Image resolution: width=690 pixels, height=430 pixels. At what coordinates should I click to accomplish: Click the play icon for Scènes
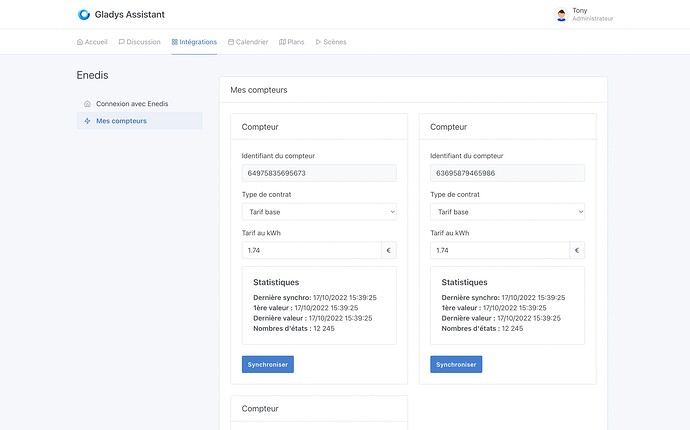[318, 42]
